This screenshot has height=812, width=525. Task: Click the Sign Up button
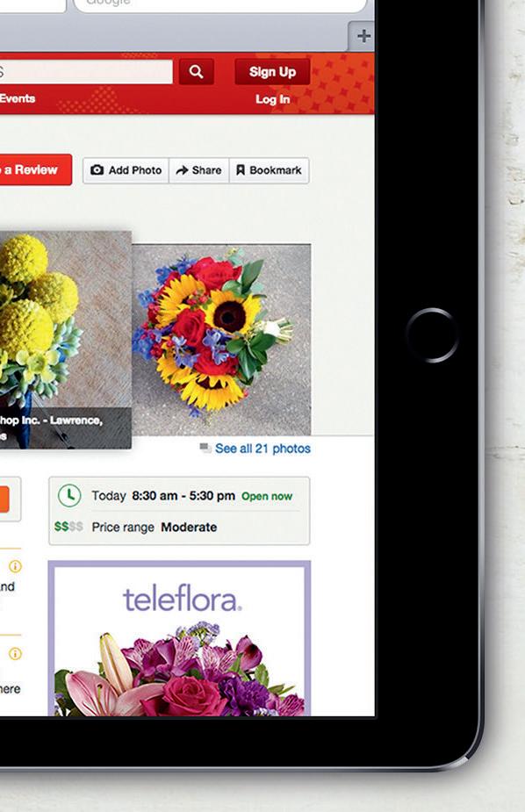coord(272,72)
